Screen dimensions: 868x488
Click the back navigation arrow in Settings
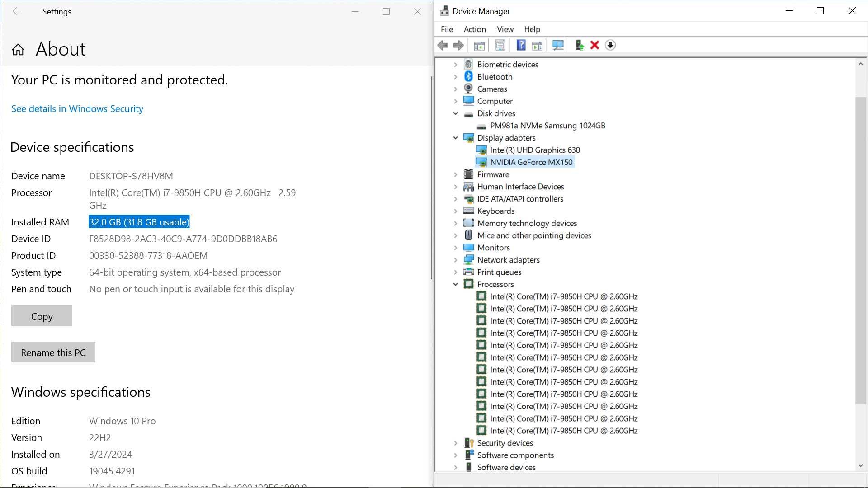click(x=16, y=11)
